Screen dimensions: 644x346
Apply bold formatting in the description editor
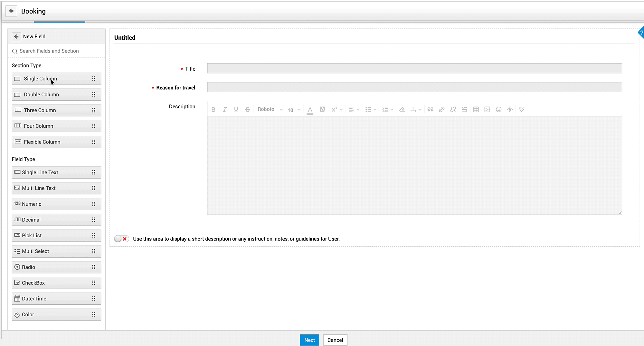pos(213,109)
